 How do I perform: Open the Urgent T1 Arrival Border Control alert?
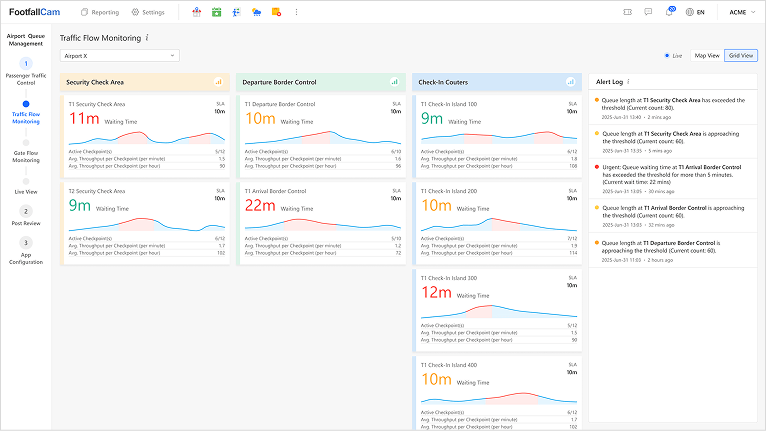tap(673, 179)
